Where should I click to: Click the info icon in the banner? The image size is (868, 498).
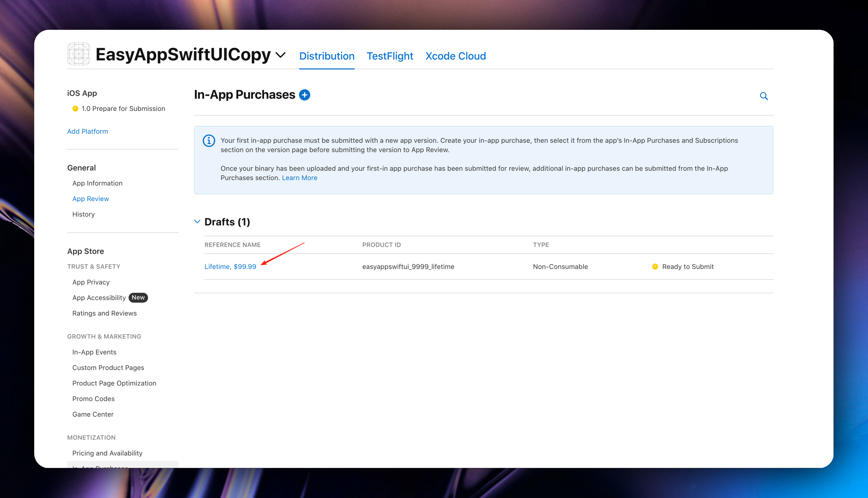[x=209, y=141]
